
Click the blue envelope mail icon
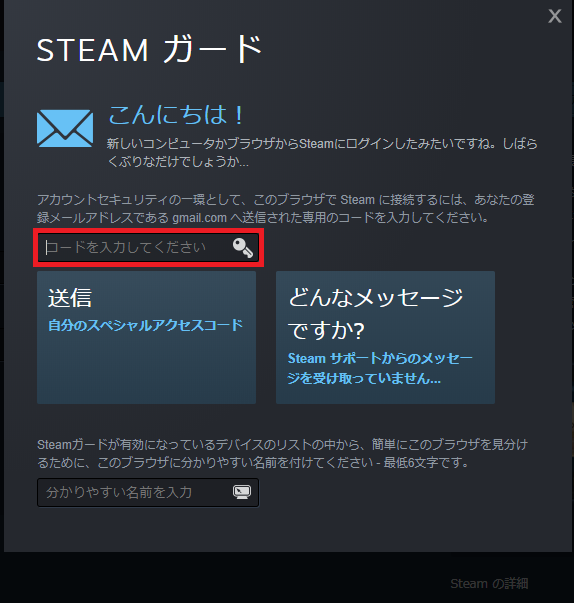pyautogui.click(x=65, y=128)
